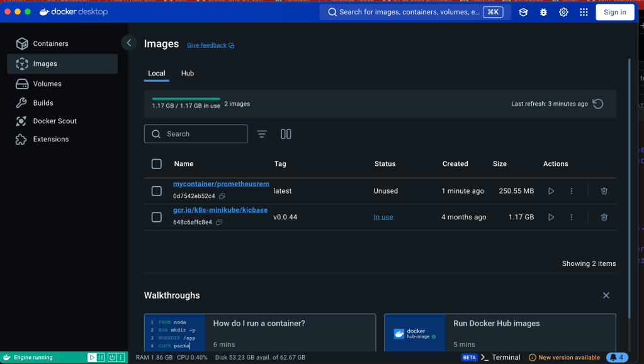Click the 'v0.0.44' tag cell
This screenshot has height=364, width=644.
285,217
